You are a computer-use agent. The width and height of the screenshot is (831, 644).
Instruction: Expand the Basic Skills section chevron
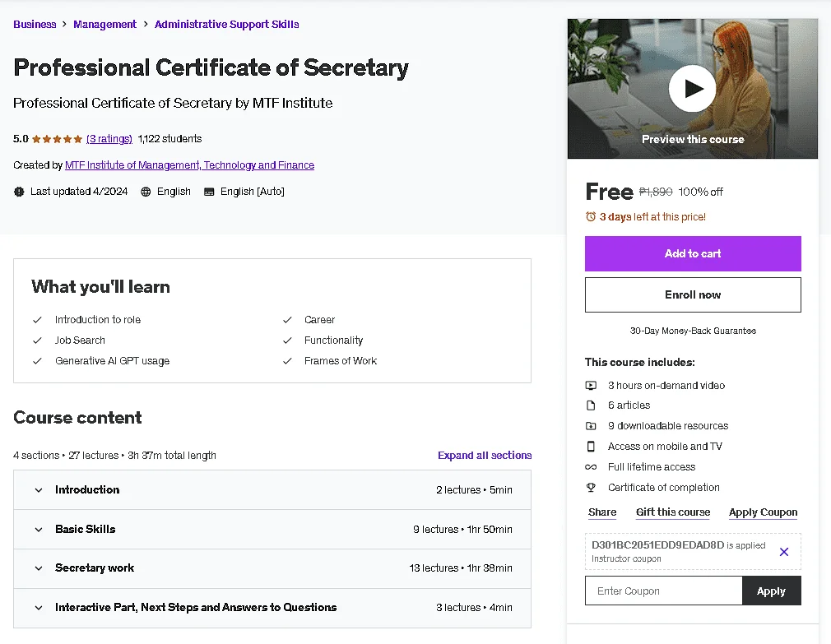[39, 530]
